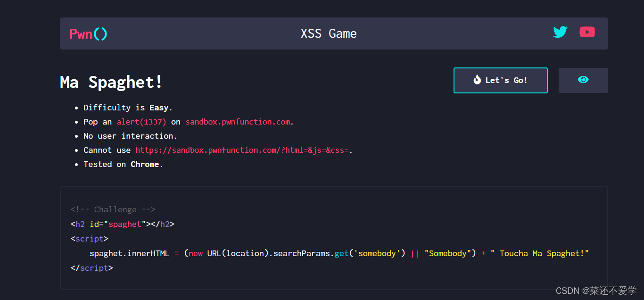Click the spaghet.innerHTML code line

click(x=339, y=253)
